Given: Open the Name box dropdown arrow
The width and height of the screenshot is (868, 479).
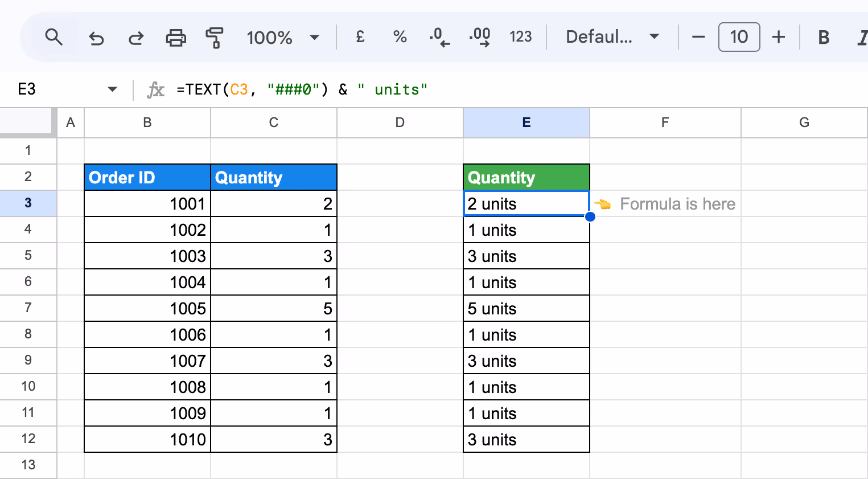Looking at the screenshot, I should coord(112,89).
